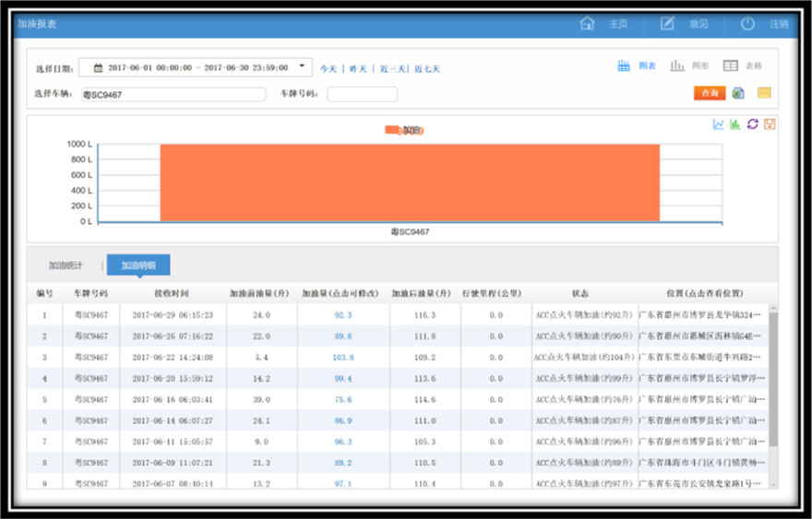Image resolution: width=812 pixels, height=519 pixels.
Task: Switch to 加油统计 tab
Action: (x=66, y=265)
